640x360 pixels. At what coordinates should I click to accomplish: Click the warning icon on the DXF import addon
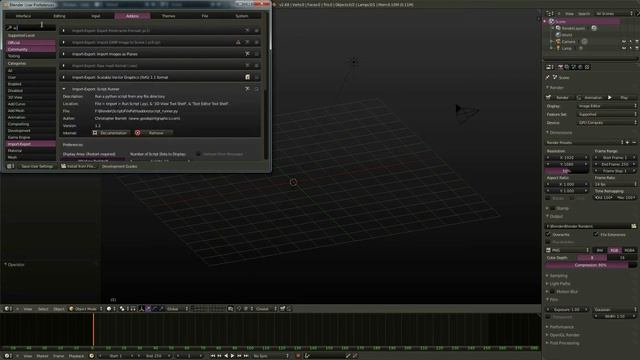point(238,42)
